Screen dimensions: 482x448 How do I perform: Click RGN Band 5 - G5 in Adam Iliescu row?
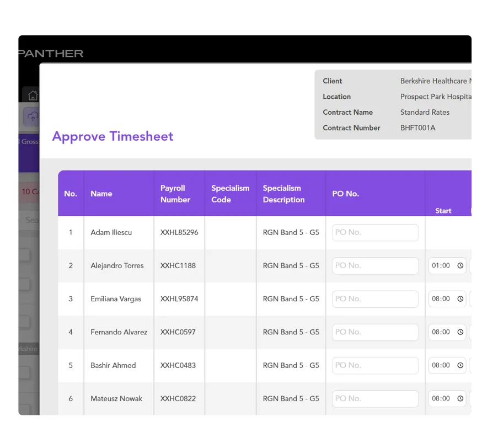click(x=291, y=232)
